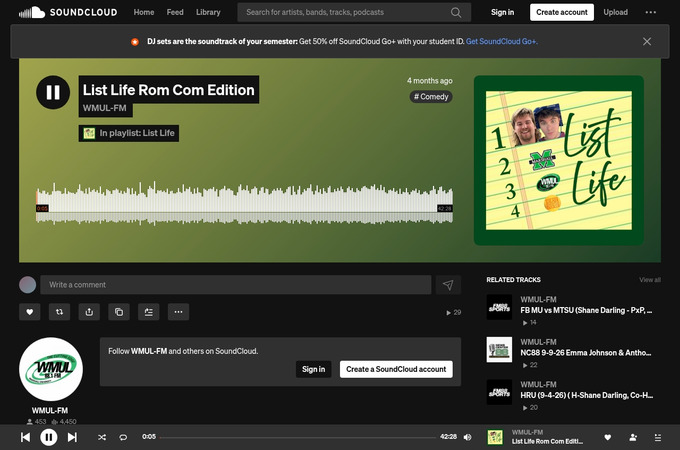Open the Upload page
Screen dimensions: 680x450
point(615,12)
